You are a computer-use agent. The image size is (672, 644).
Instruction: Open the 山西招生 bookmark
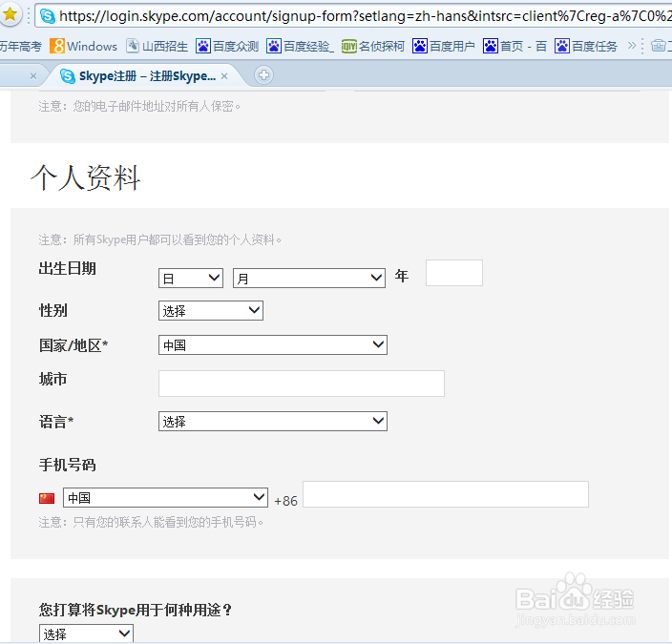(x=157, y=46)
